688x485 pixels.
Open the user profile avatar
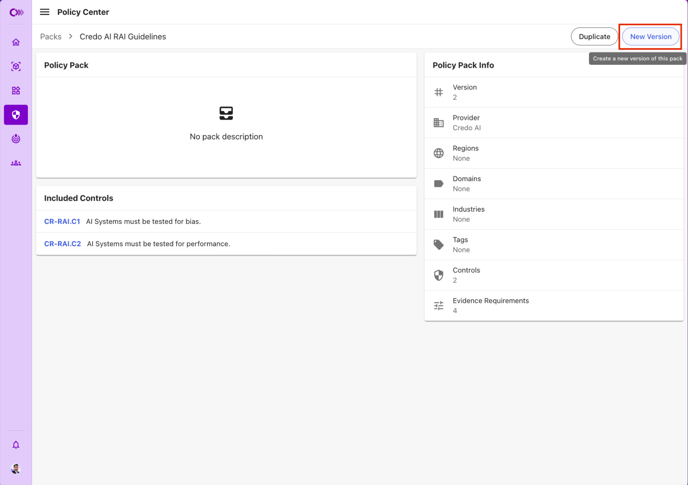16,469
